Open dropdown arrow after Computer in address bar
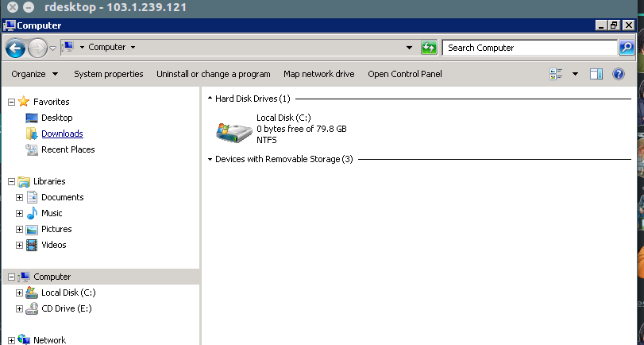The height and width of the screenshot is (345, 644). click(133, 47)
